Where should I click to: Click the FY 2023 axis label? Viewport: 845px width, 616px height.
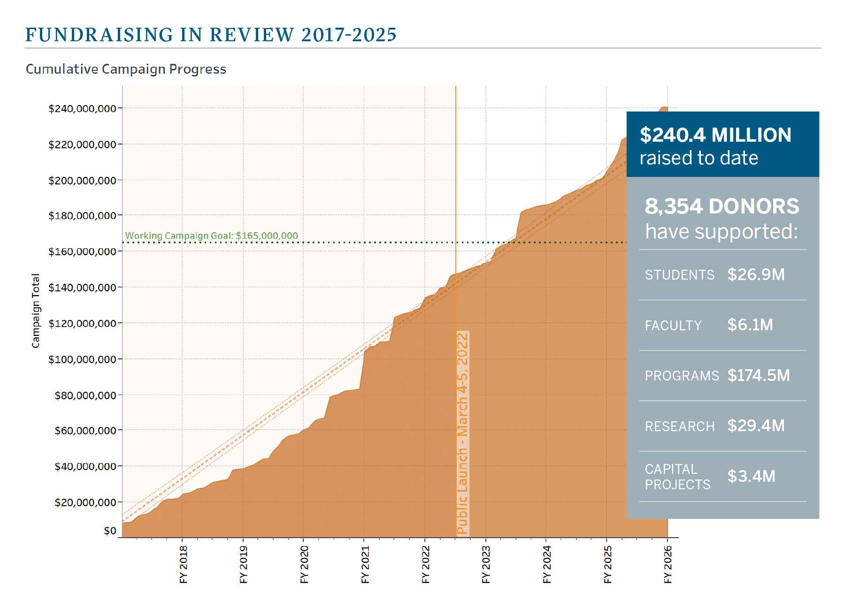[x=486, y=564]
